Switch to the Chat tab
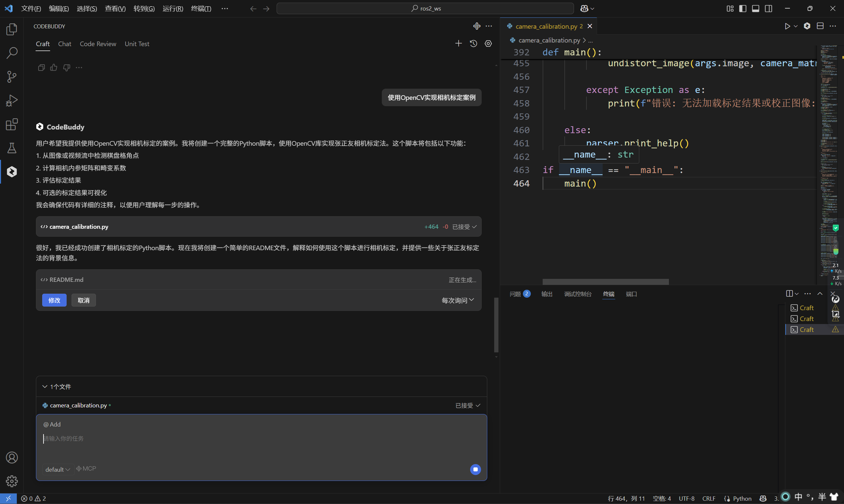This screenshot has height=504, width=844. (65, 44)
